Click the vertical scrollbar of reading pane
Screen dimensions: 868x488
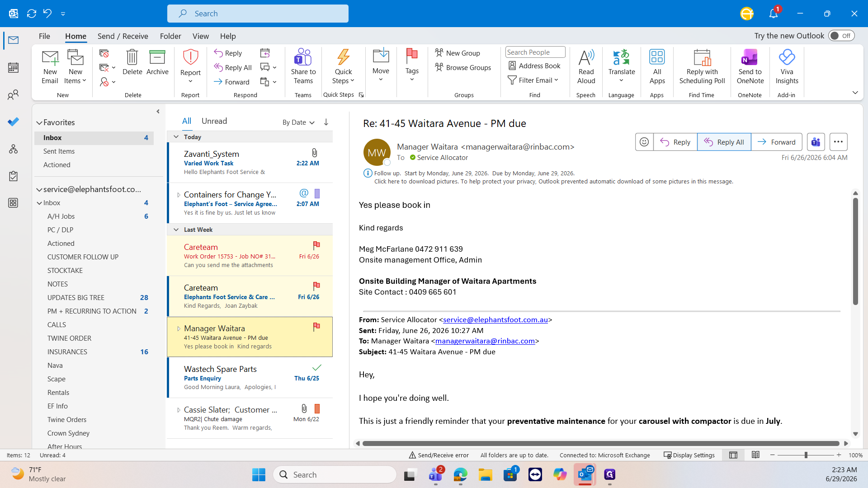point(855,251)
